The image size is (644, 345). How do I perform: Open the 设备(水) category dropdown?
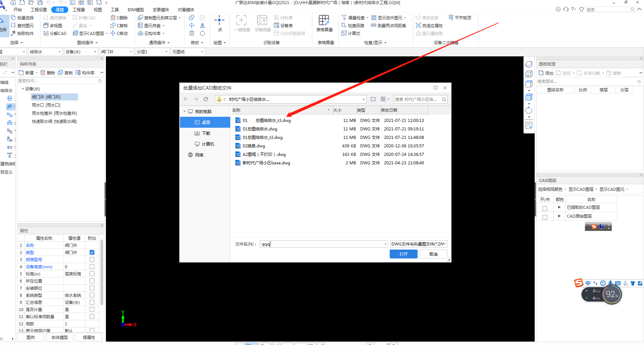[81, 52]
